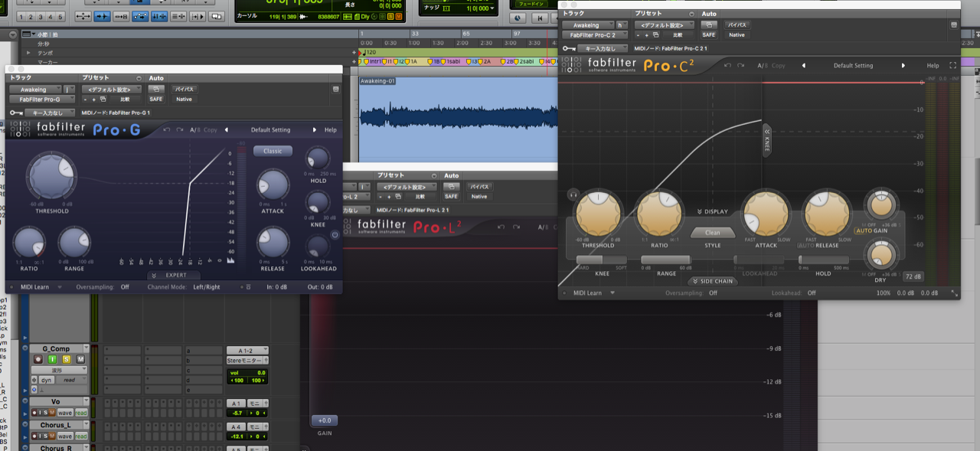Click the undo arrow in Pro-L 2
Screen dimensions: 980x451
pos(501,227)
